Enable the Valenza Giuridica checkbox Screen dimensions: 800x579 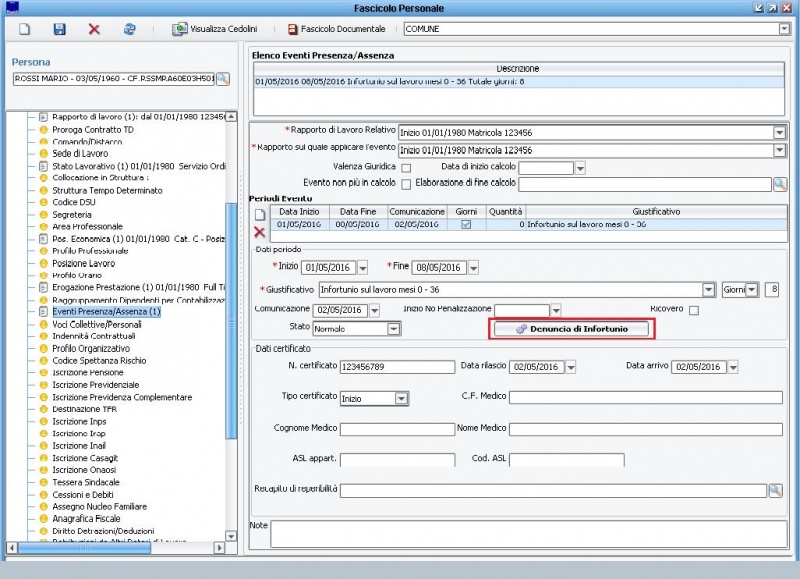[406, 168]
